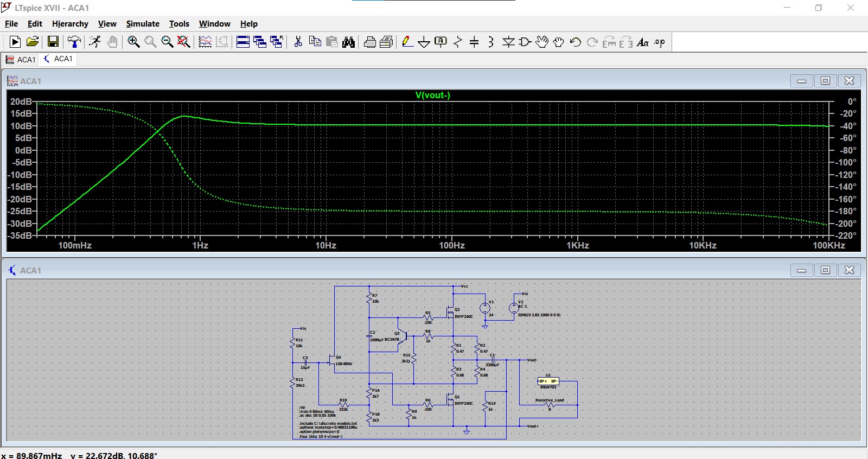
Task: Switch to the ACA1 schematic tab
Action: pyautogui.click(x=58, y=59)
